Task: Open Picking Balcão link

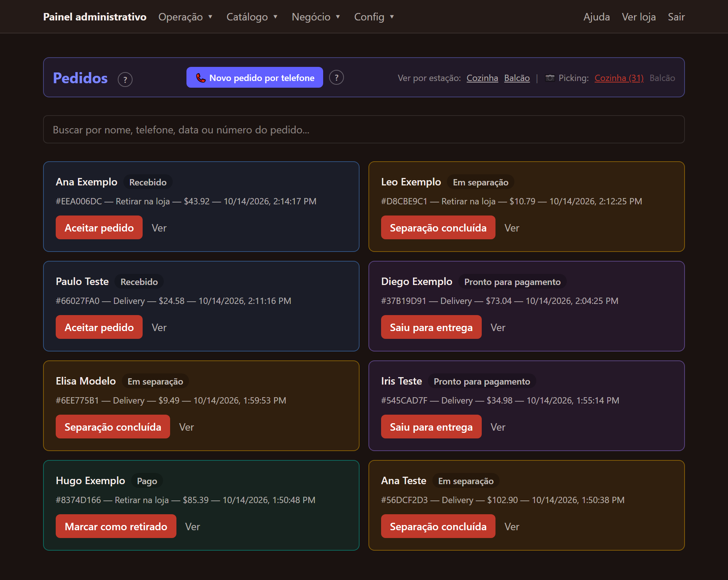Action: (x=662, y=78)
